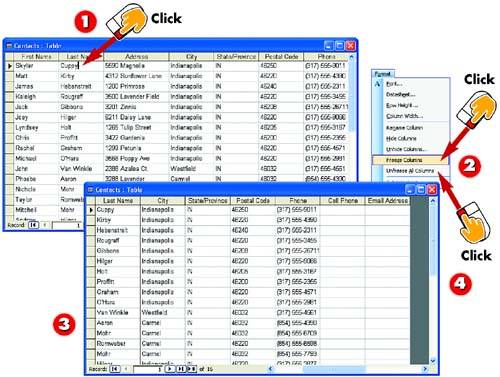
Task: Click row selector for Skyler in back table
Action: point(10,66)
